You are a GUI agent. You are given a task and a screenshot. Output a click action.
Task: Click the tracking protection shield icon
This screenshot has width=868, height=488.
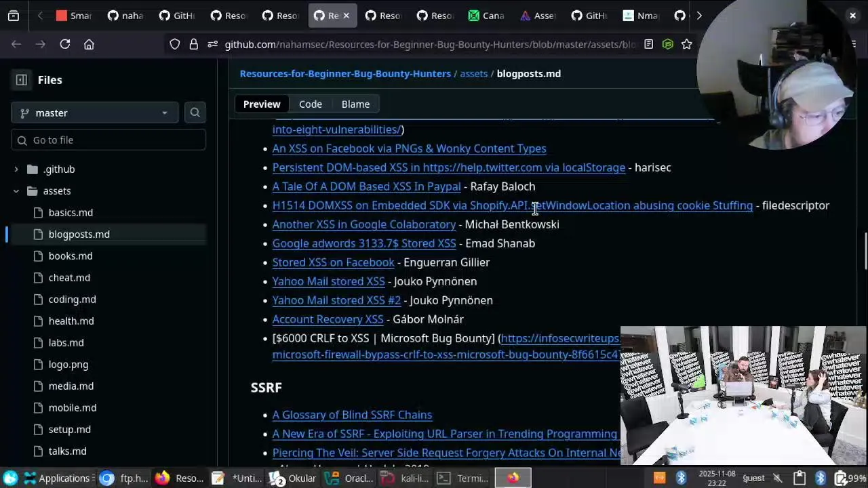click(x=175, y=44)
